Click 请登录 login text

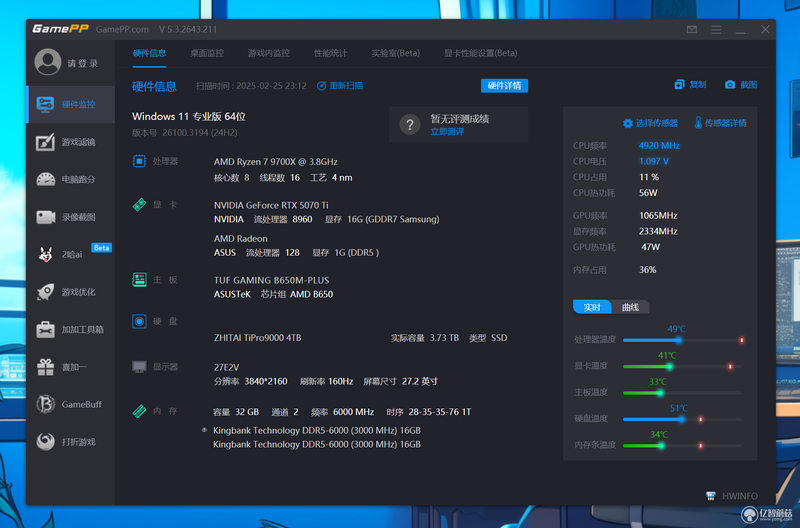(x=83, y=63)
